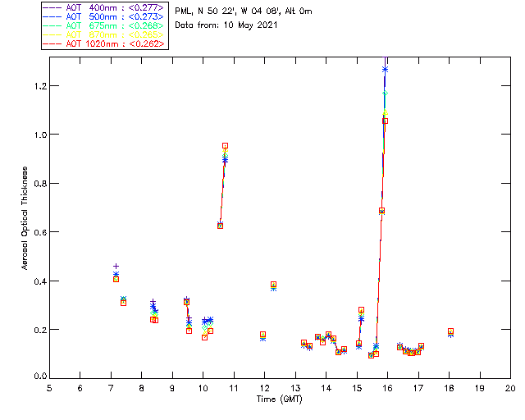
Task: Click the isolated red square marker near 12.3h
Action: point(273,285)
